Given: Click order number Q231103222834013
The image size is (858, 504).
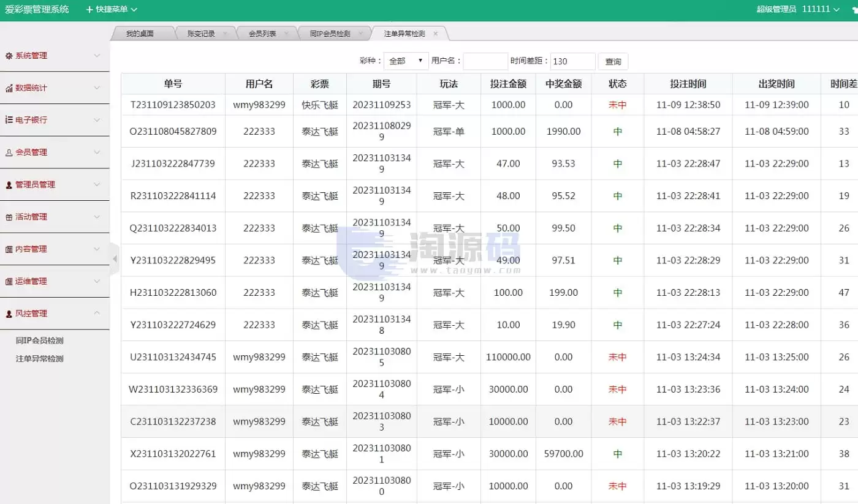Looking at the screenshot, I should pos(173,228).
